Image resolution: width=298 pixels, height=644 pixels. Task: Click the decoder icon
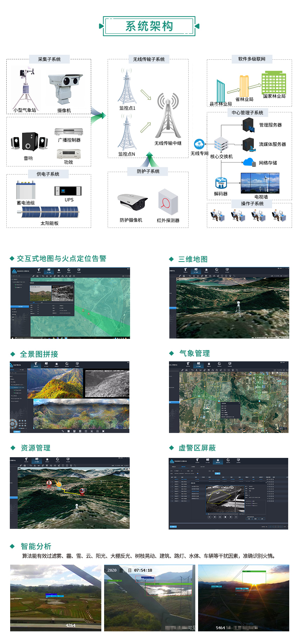point(221,183)
